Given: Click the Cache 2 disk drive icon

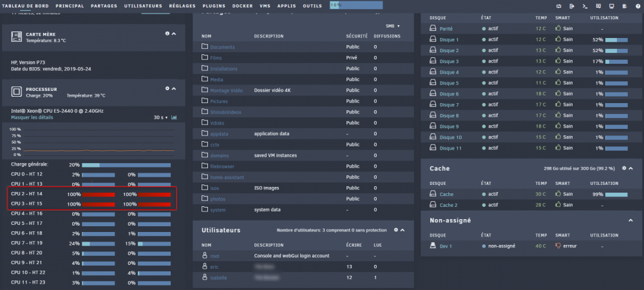Looking at the screenshot, I should pyautogui.click(x=433, y=204).
